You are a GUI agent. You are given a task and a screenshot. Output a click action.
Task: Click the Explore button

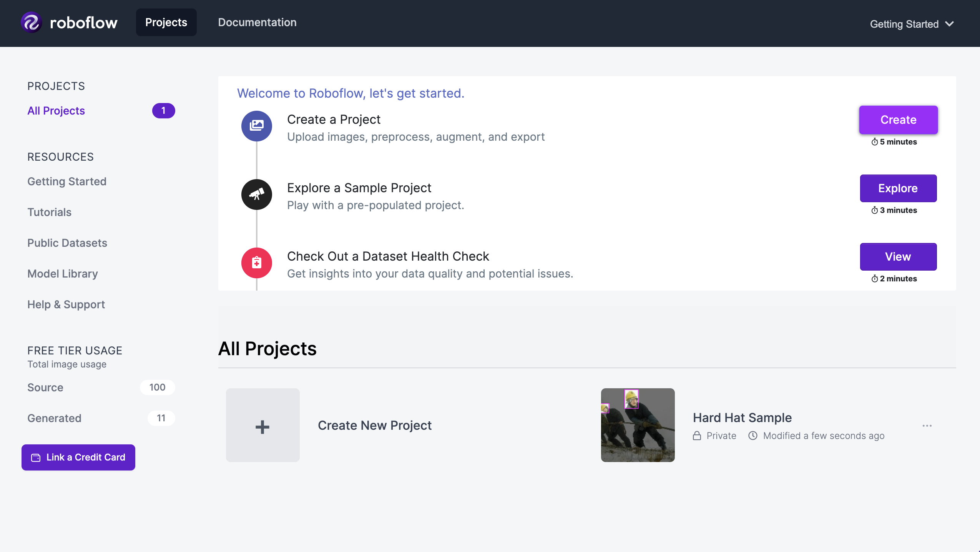click(898, 188)
